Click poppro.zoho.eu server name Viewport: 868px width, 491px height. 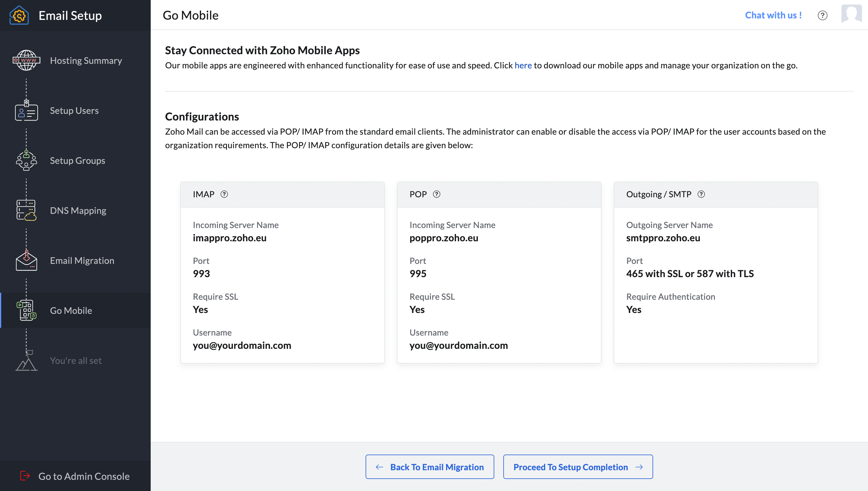(444, 238)
